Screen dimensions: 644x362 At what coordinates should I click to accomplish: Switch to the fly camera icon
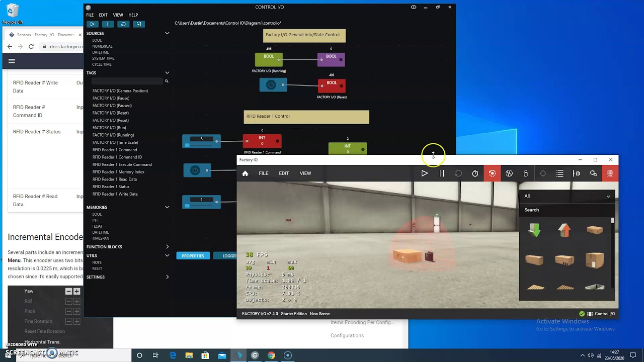(509, 173)
